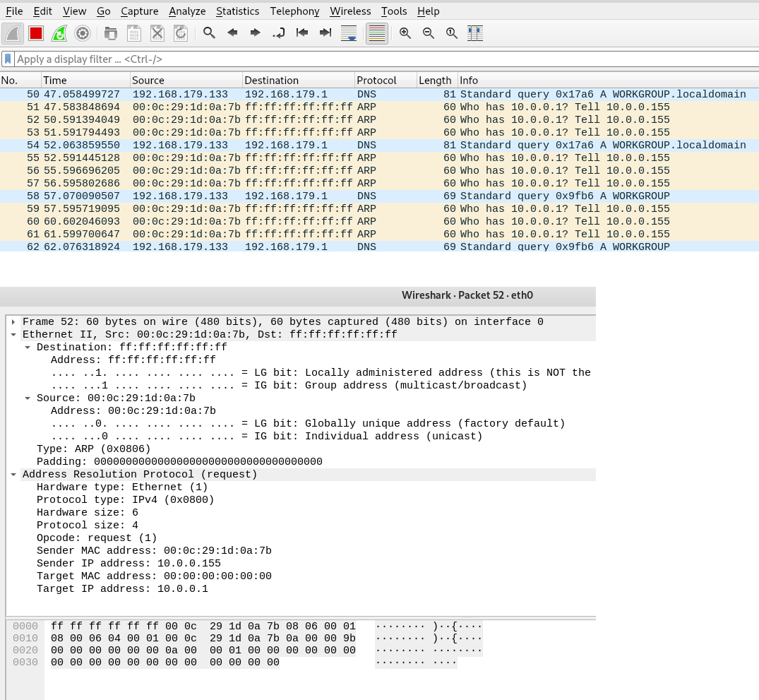This screenshot has height=700, width=759.
Task: Zoom in on packet list text
Action: pos(405,33)
